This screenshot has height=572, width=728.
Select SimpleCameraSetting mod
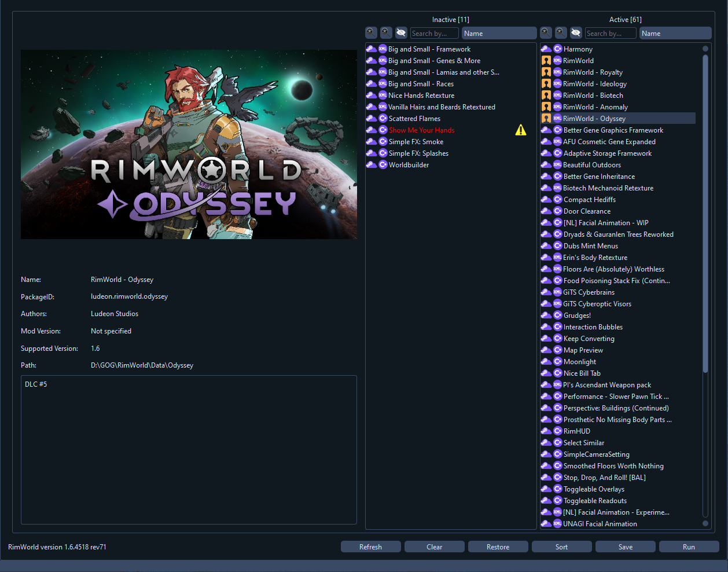(618, 454)
